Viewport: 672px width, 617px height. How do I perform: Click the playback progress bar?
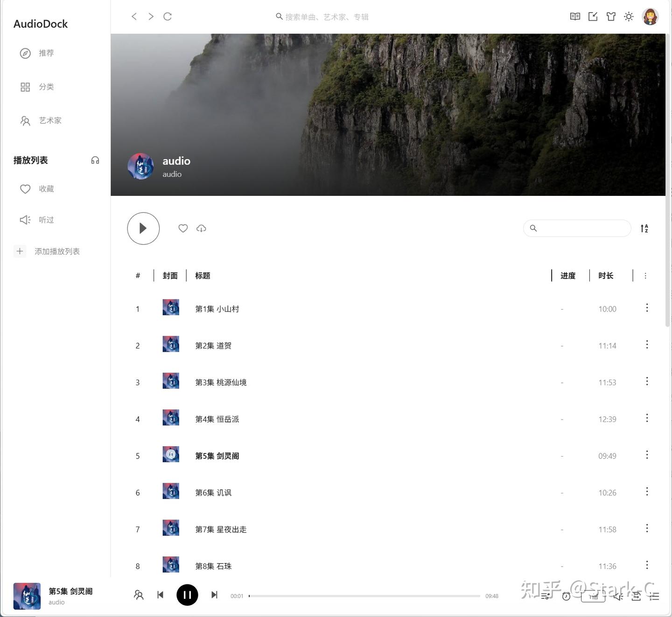coord(364,596)
